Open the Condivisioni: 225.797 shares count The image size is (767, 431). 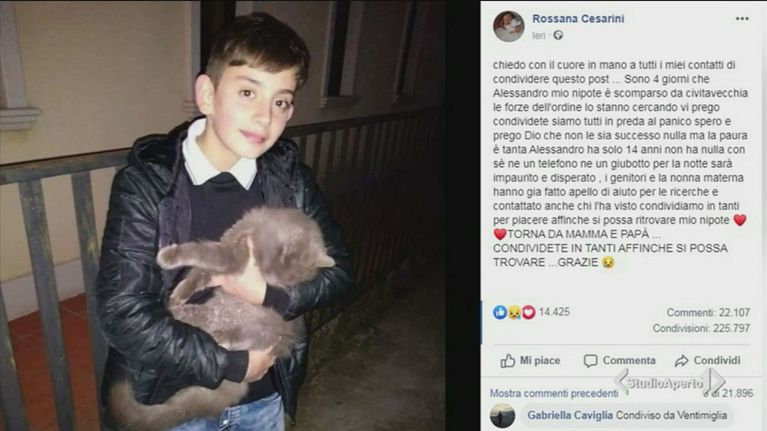(701, 328)
